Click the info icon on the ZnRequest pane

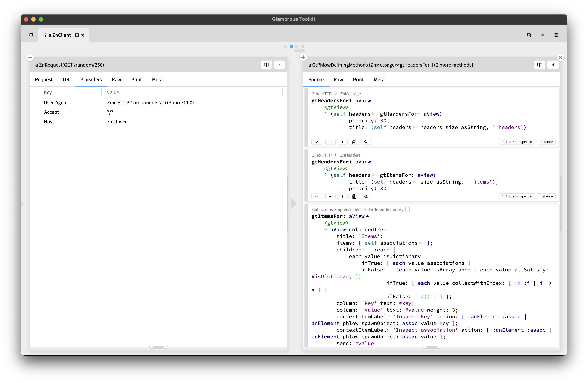280,65
